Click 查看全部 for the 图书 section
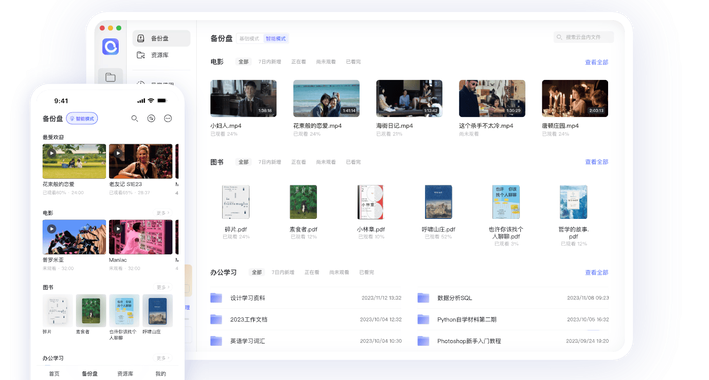The width and height of the screenshot is (709, 380). pyautogui.click(x=596, y=162)
